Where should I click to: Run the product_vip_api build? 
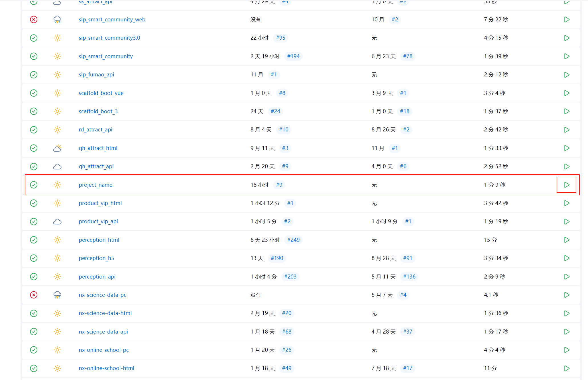tap(567, 222)
